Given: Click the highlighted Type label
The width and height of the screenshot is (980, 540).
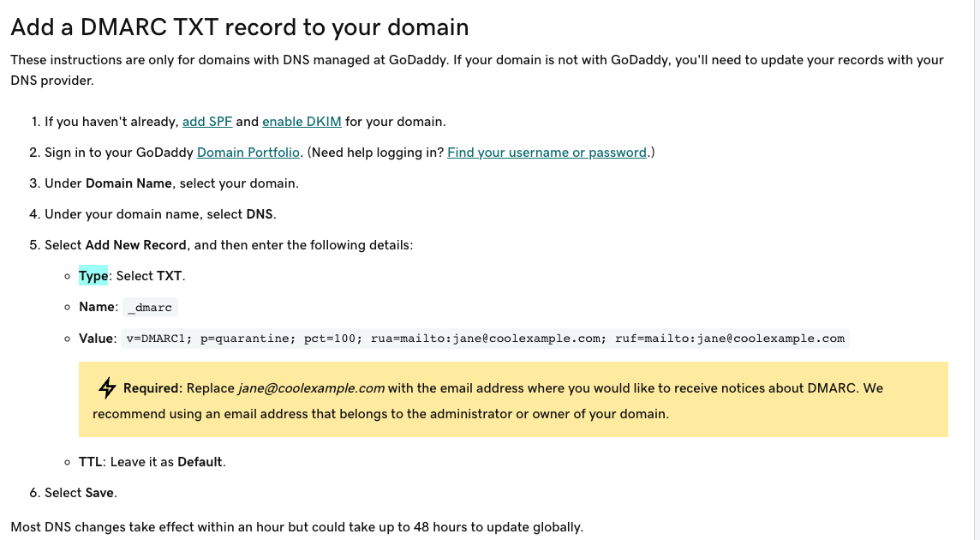Looking at the screenshot, I should point(93,276).
